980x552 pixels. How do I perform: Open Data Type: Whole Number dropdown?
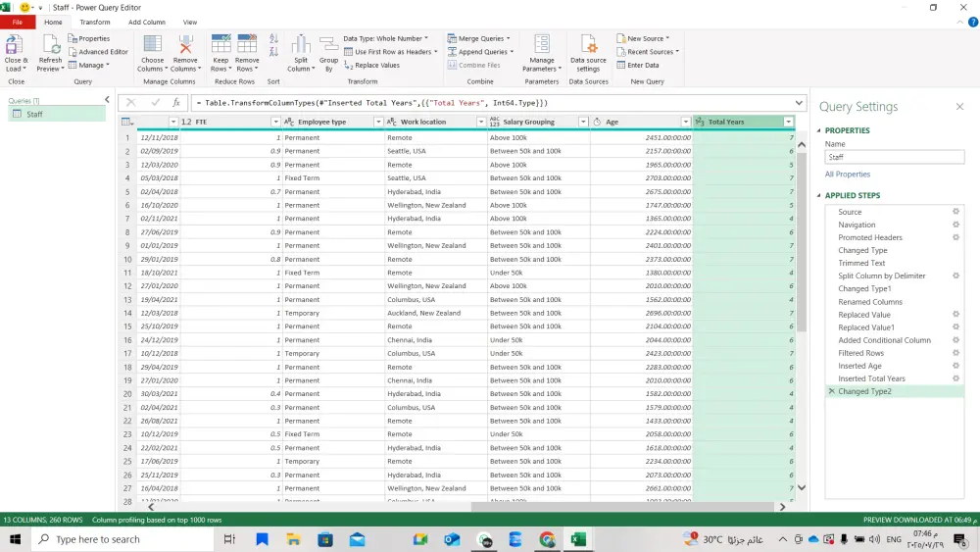385,39
